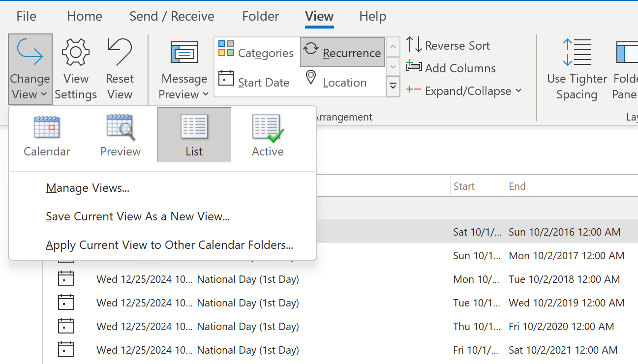This screenshot has height=364, width=638.
Task: Open the Send / Receive tab
Action: [171, 16]
